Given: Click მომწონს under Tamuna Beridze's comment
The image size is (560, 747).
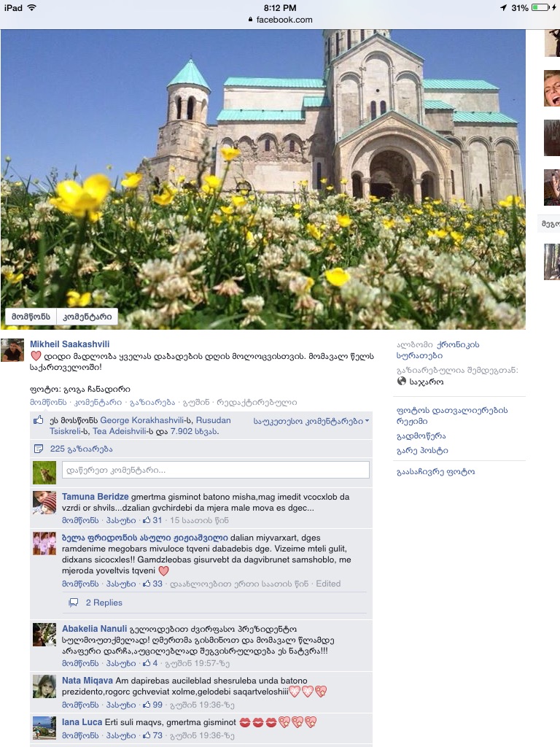Looking at the screenshot, I should [x=80, y=520].
